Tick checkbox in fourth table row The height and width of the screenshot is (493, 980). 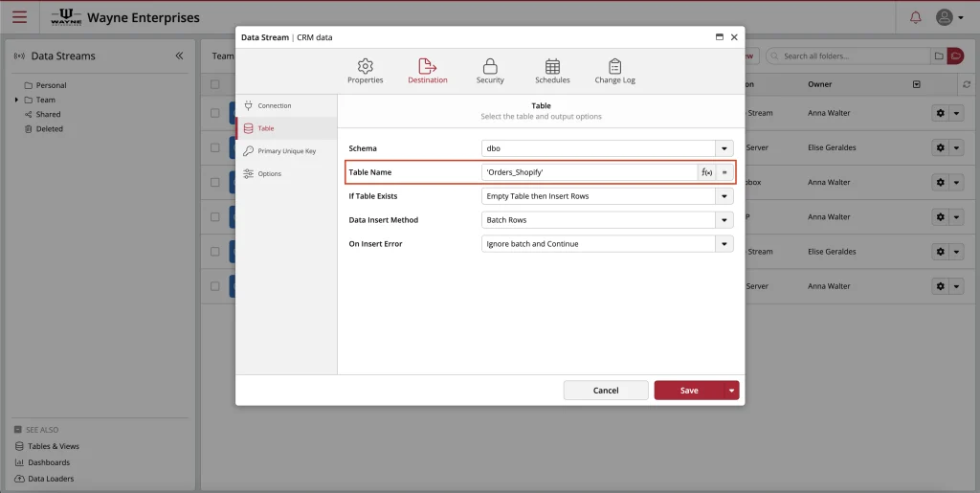215,216
